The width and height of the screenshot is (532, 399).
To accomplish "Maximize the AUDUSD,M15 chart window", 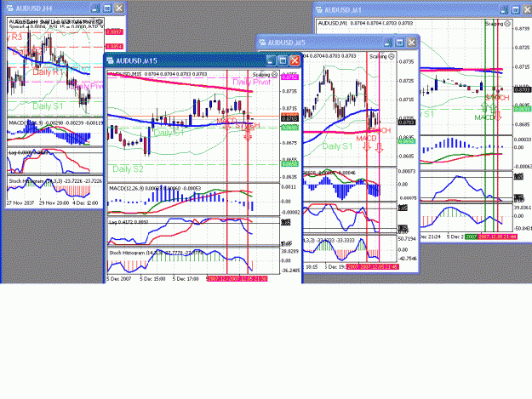I will 283,60.
